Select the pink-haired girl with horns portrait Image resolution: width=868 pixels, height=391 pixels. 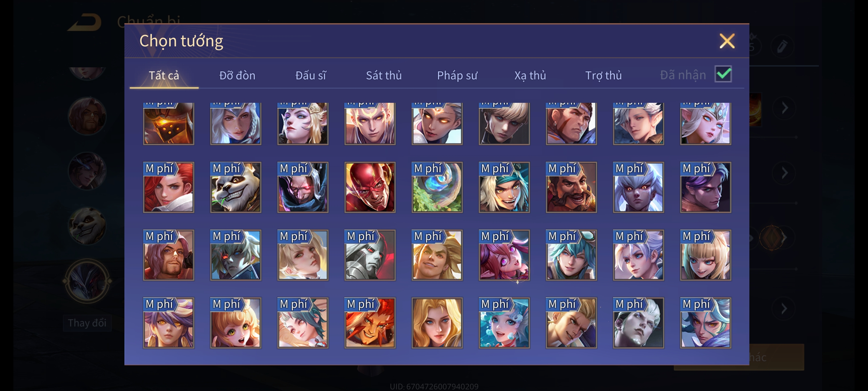[504, 255]
